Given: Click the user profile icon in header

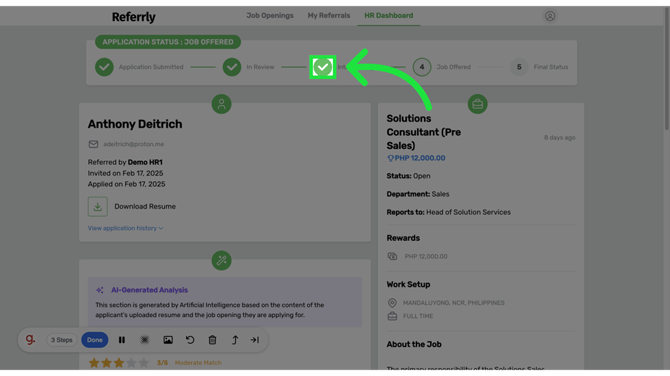Looking at the screenshot, I should (550, 16).
